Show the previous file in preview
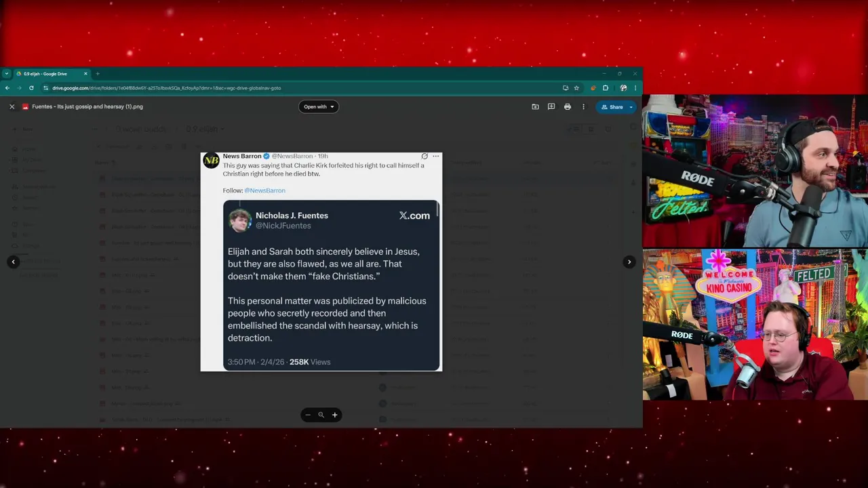The height and width of the screenshot is (488, 868). coord(13,262)
